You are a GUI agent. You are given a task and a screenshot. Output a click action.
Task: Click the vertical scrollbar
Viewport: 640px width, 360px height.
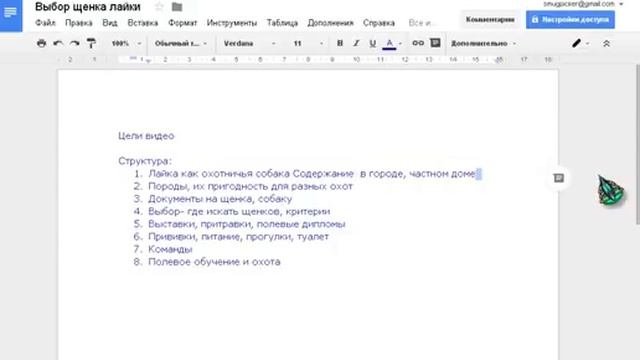click(637, 144)
